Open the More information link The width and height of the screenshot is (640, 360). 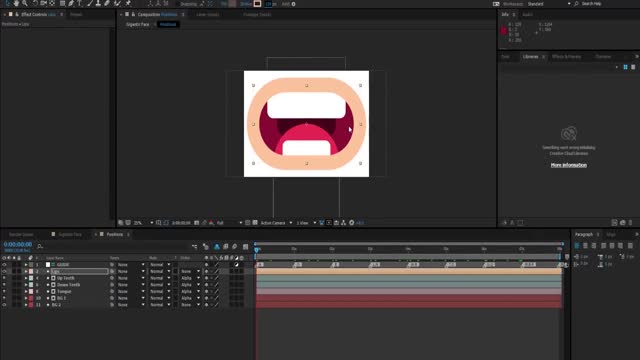tap(569, 165)
